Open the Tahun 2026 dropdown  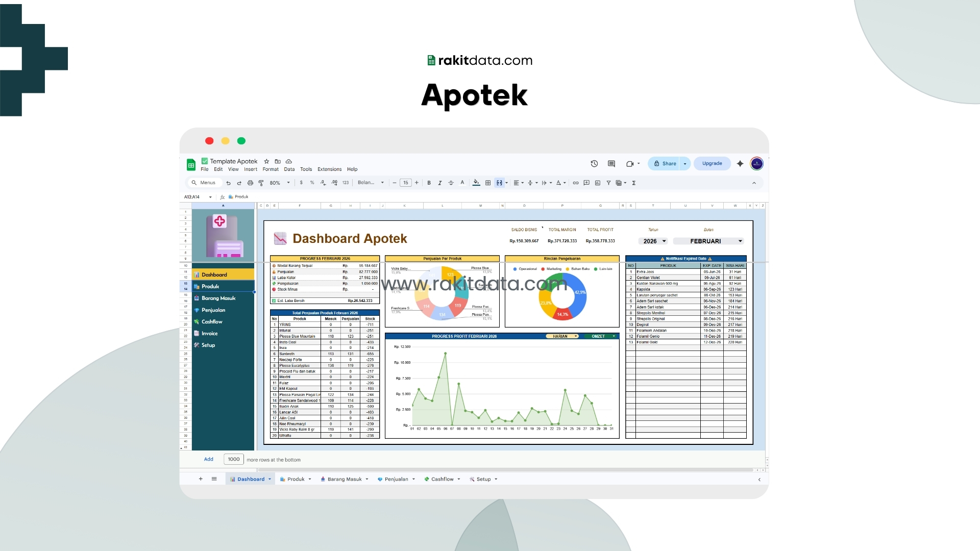pos(653,241)
